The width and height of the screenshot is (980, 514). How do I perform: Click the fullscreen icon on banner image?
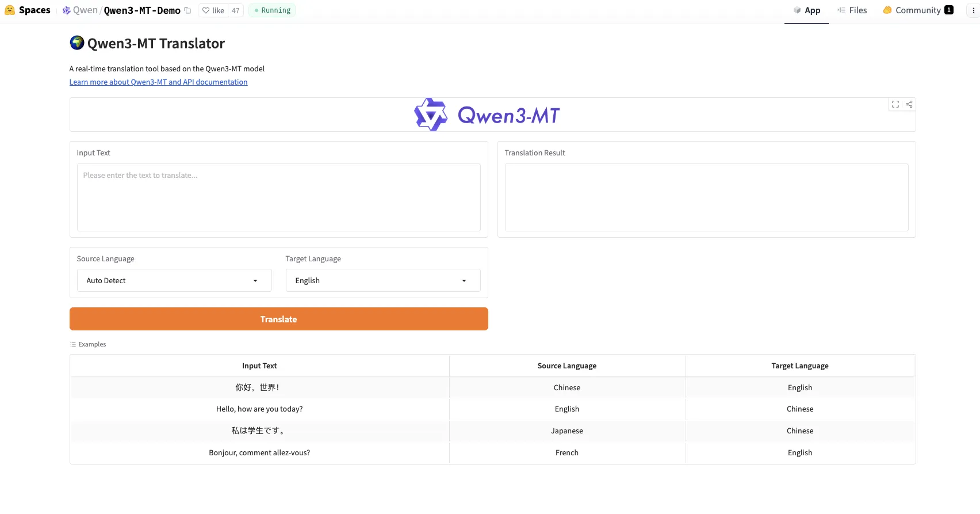(895, 104)
